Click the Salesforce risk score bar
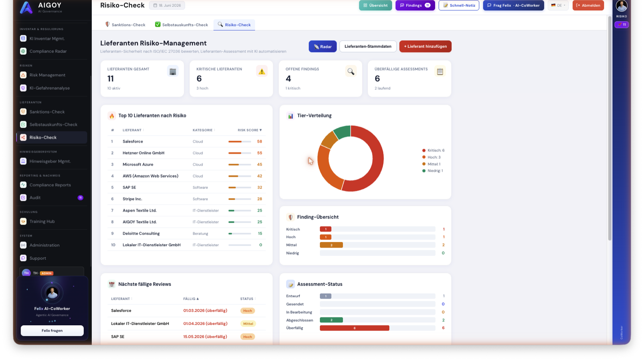 coord(239,142)
